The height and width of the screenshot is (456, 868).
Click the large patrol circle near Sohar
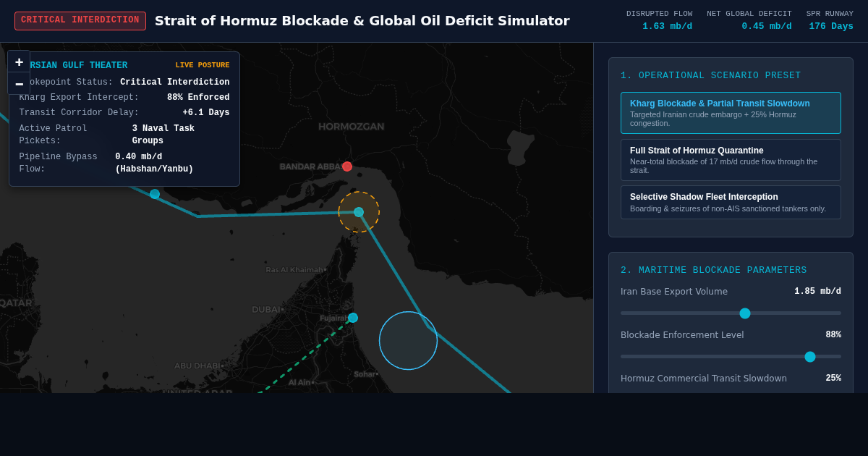tap(408, 340)
